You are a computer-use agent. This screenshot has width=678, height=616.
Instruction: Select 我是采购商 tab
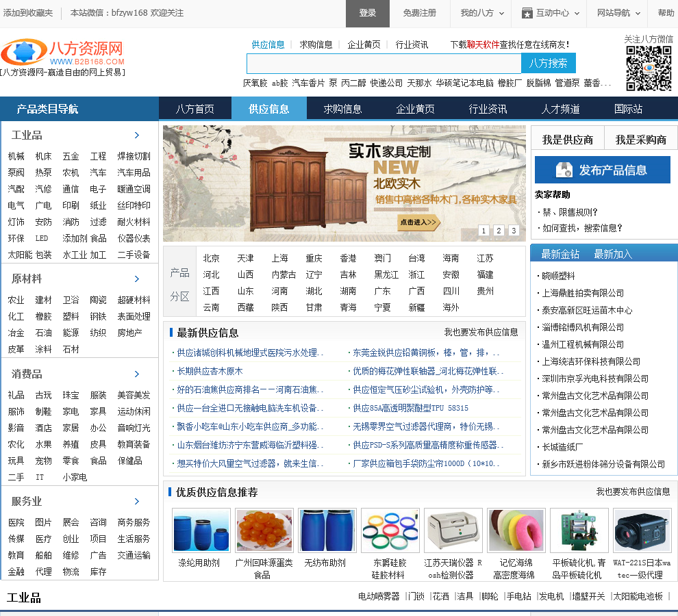(x=641, y=140)
